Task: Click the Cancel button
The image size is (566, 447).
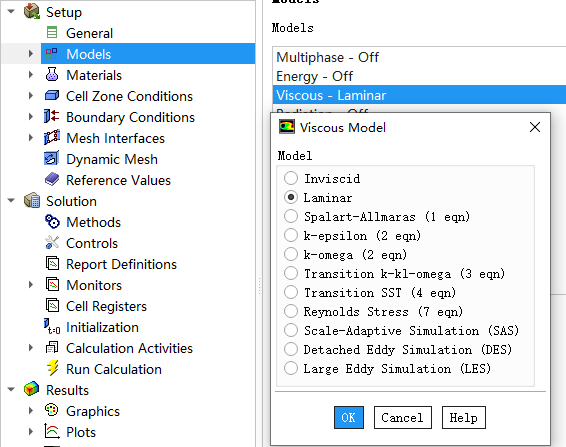Action: click(402, 417)
